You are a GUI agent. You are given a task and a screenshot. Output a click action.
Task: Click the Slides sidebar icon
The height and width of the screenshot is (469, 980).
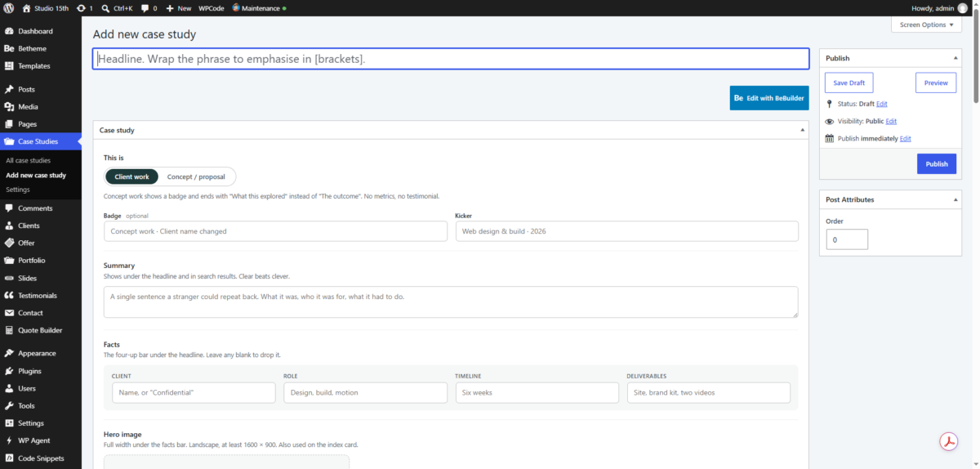tap(9, 278)
